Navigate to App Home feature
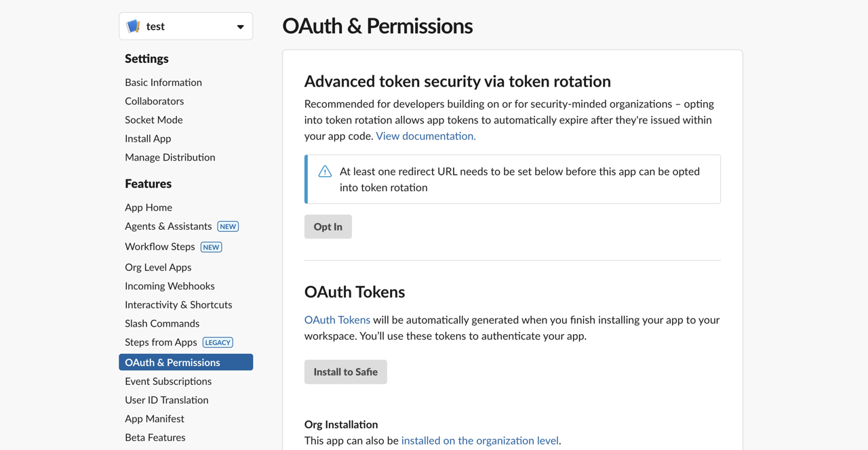Image resolution: width=868 pixels, height=450 pixels. [149, 207]
